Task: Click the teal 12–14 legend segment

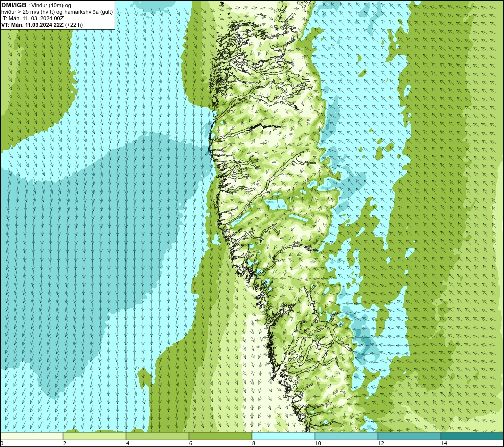Action: (409, 436)
